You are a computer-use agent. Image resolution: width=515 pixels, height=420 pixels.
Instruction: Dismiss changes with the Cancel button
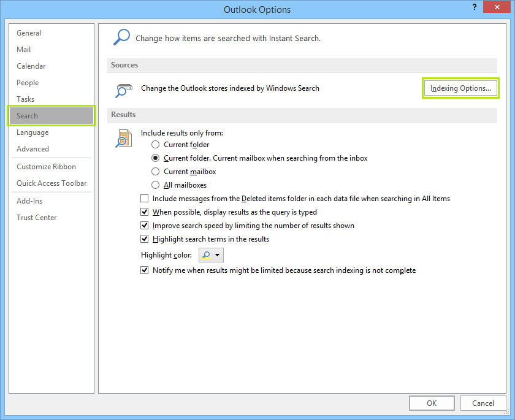point(483,403)
